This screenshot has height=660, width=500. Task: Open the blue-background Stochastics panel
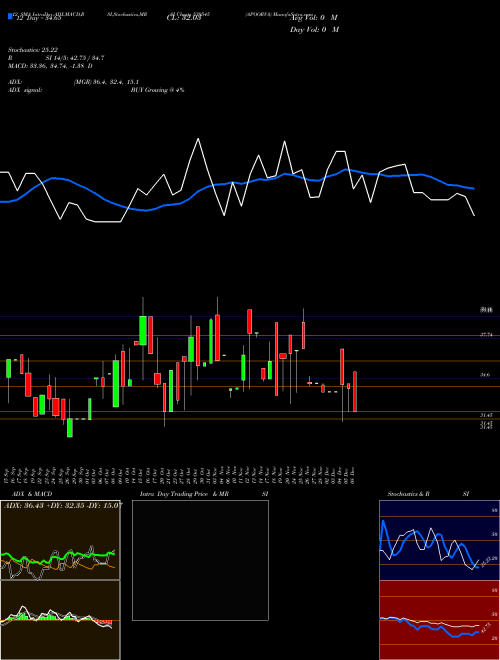point(439,540)
